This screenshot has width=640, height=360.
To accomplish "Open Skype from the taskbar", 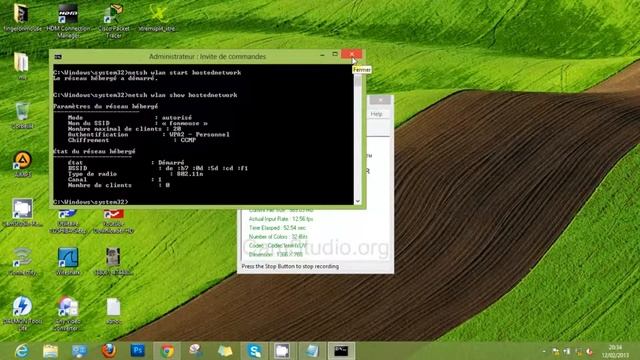I will tap(254, 351).
